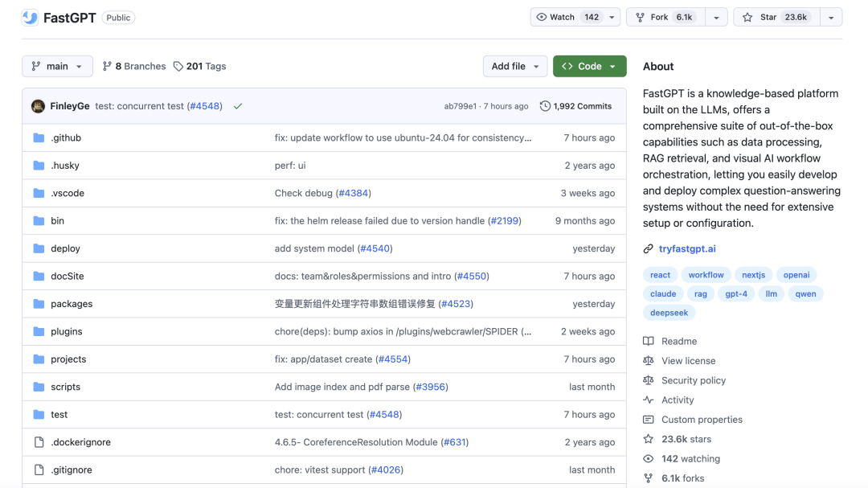Viewport: 868px width, 488px height.
Task: Expand the Star lists dropdown arrow
Action: click(831, 17)
